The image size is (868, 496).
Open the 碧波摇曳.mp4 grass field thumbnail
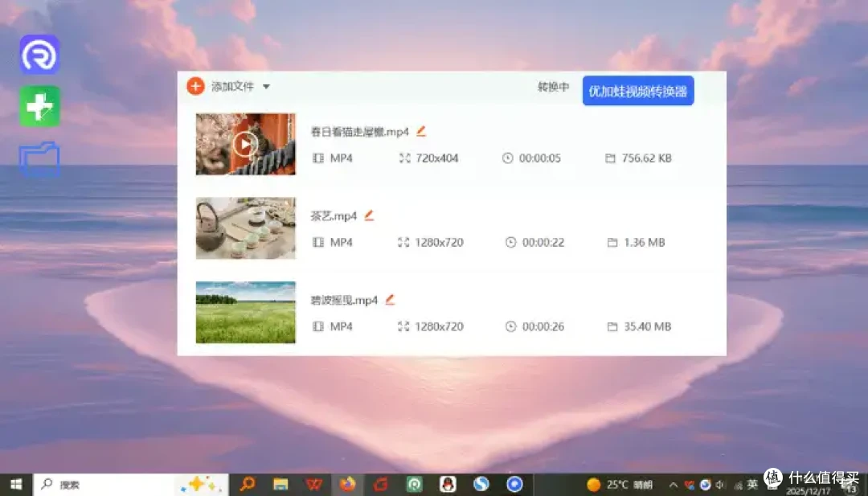[x=245, y=312]
